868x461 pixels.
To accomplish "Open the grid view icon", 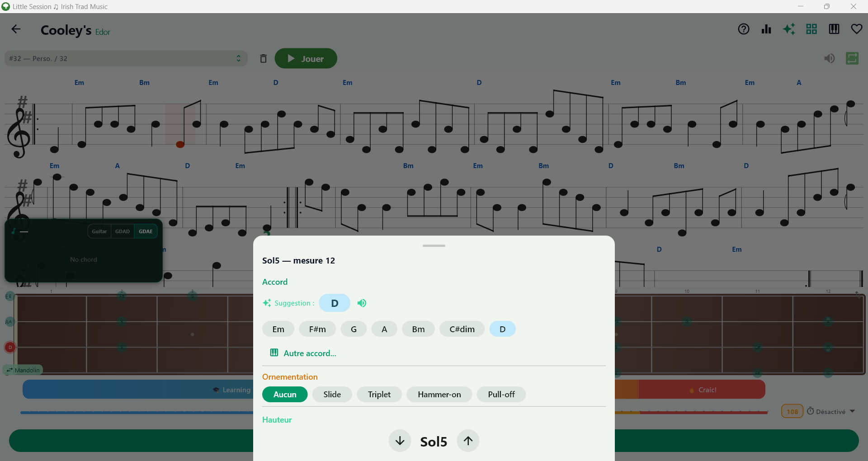I will point(811,29).
